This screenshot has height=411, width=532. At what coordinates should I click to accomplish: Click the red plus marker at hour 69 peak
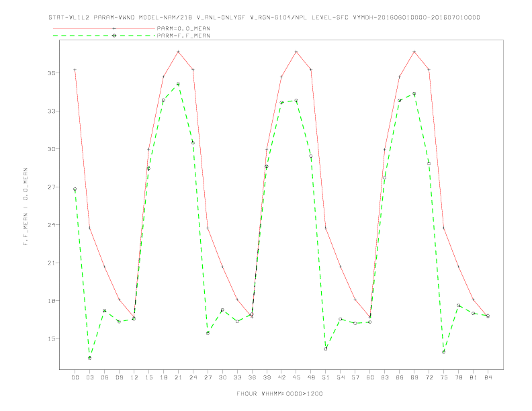(414, 52)
